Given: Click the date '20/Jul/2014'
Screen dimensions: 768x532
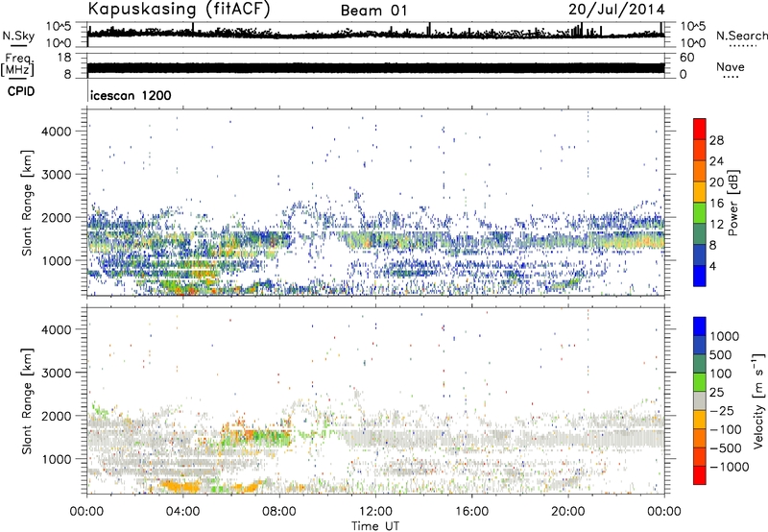Looking at the screenshot, I should click(616, 10).
